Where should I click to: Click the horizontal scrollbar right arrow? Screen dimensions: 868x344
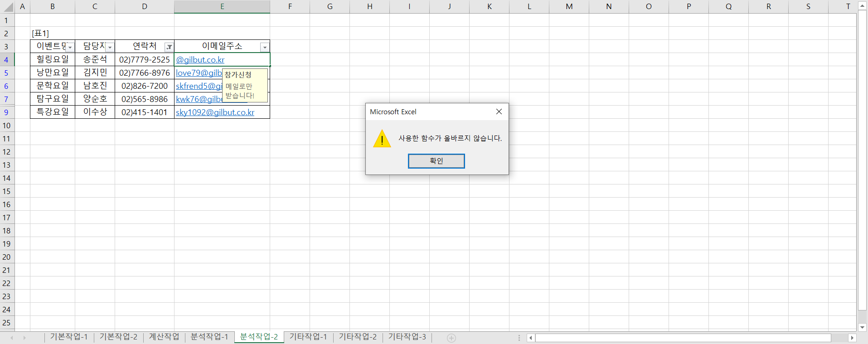click(x=852, y=338)
